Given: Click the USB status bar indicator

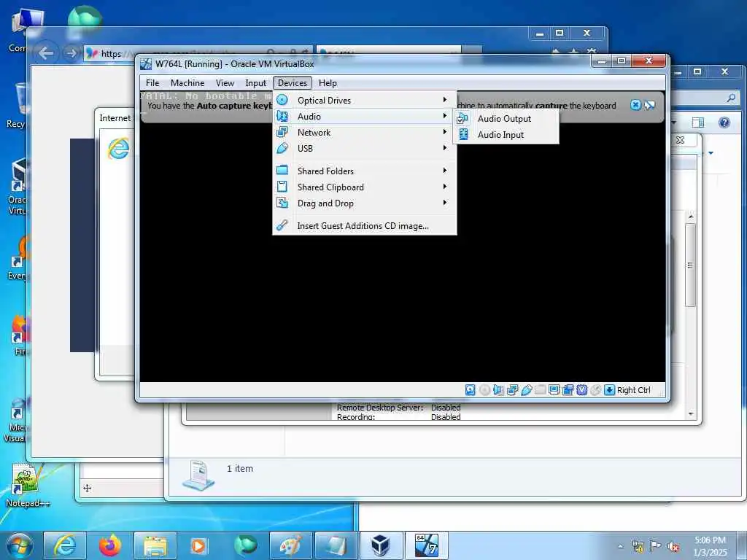Looking at the screenshot, I should (527, 390).
